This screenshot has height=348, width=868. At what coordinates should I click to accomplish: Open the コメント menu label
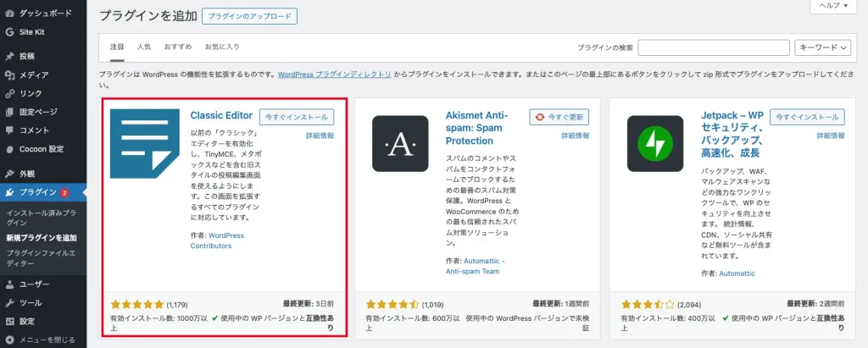tap(34, 130)
